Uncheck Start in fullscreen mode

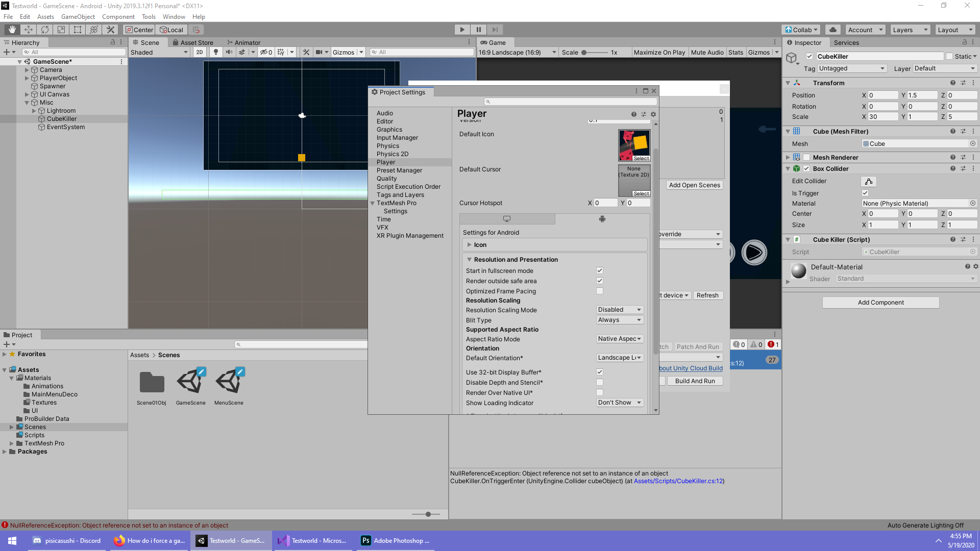coord(600,270)
